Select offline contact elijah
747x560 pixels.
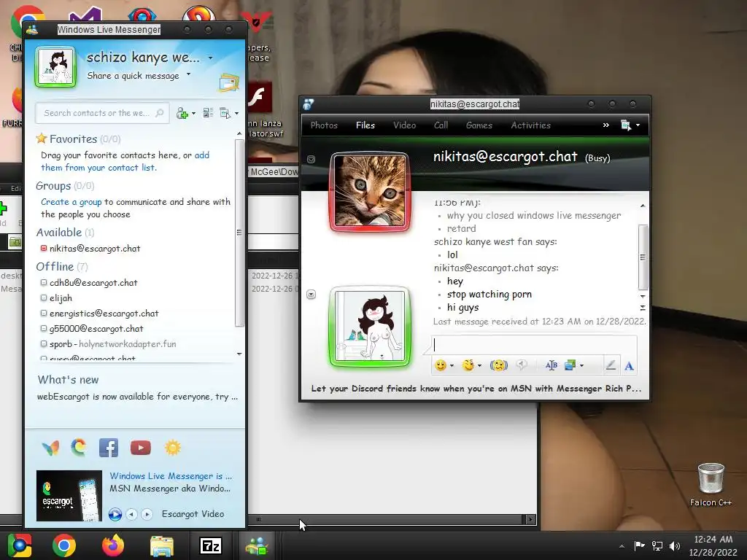(x=61, y=298)
